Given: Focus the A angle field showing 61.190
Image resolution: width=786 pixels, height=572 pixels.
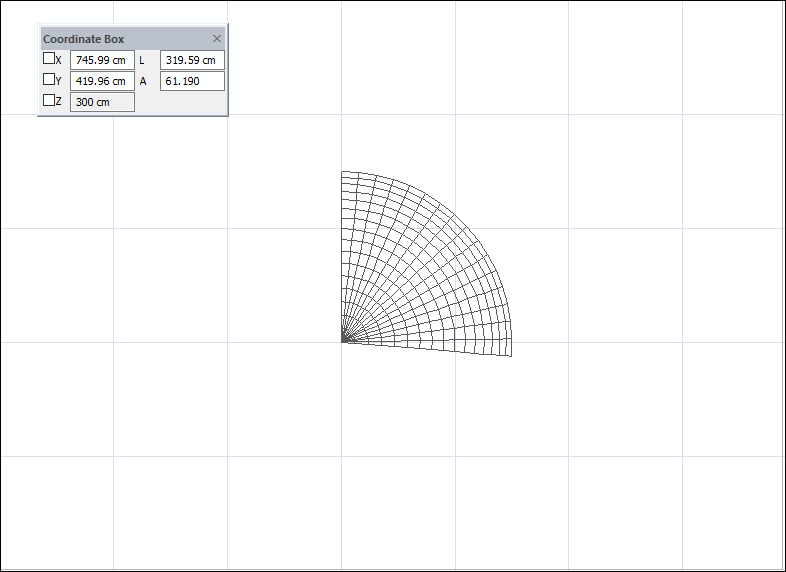Looking at the screenshot, I should (x=192, y=81).
